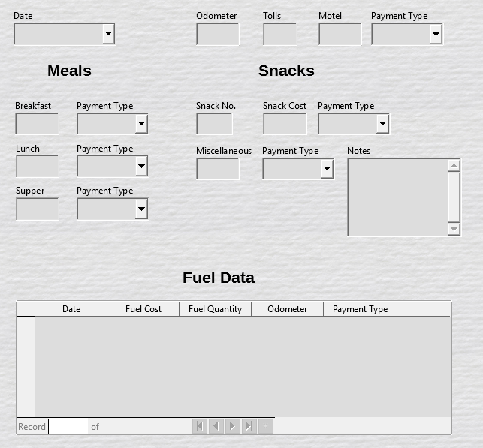Click the Record number field
This screenshot has width=483, height=448.
tap(68, 427)
